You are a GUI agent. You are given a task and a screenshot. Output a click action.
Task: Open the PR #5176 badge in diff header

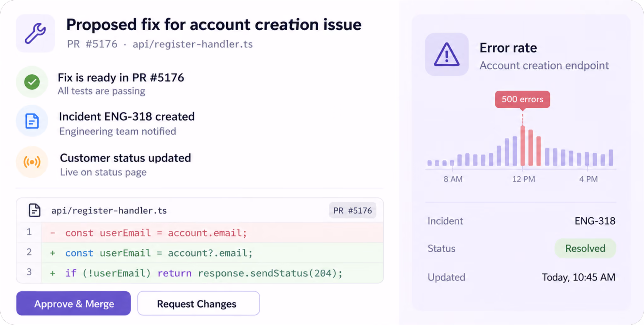pos(353,210)
